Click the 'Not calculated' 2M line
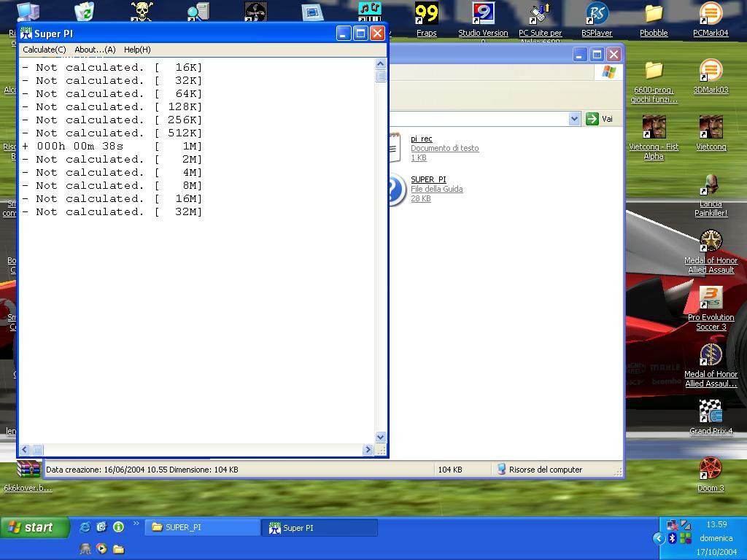This screenshot has height=560, width=747. [x=112, y=160]
